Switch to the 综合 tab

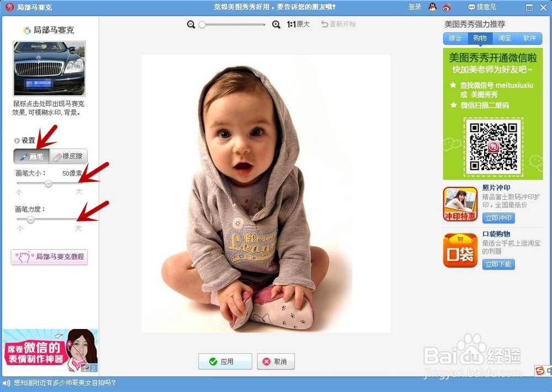click(455, 38)
